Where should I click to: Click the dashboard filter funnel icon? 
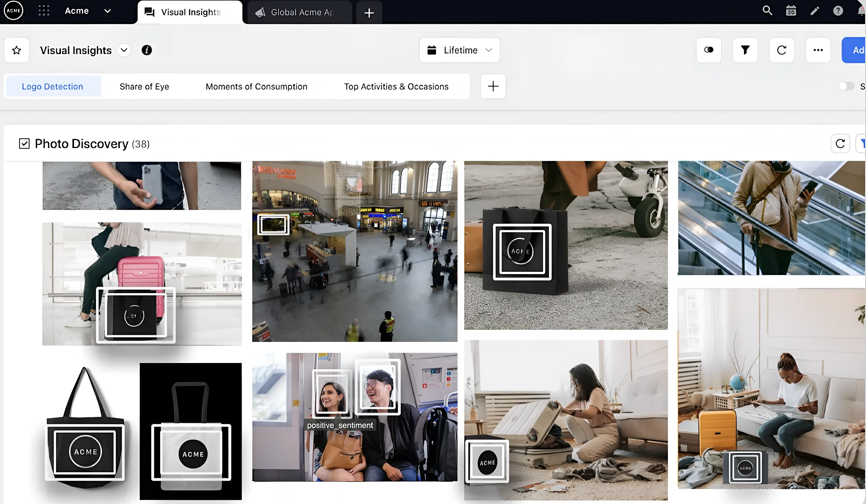745,50
